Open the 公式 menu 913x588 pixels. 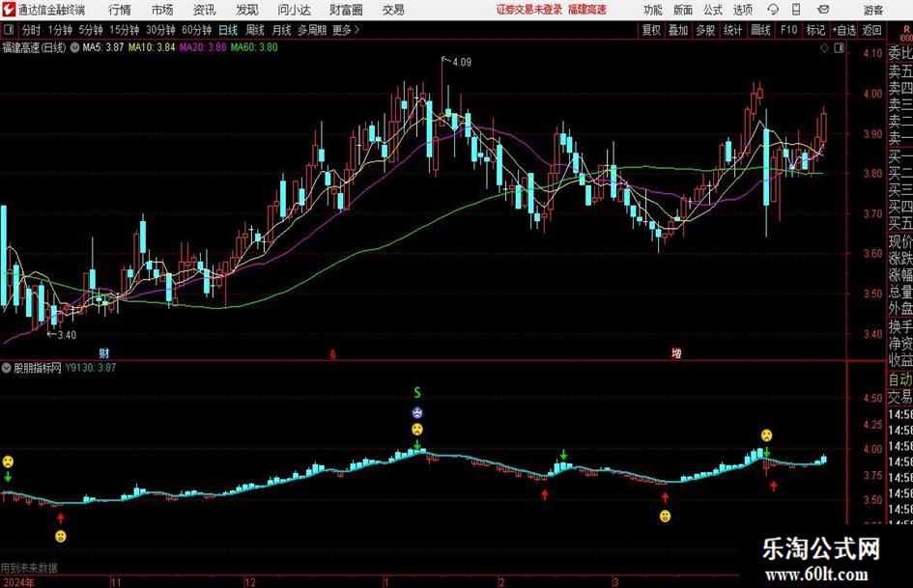coord(713,10)
